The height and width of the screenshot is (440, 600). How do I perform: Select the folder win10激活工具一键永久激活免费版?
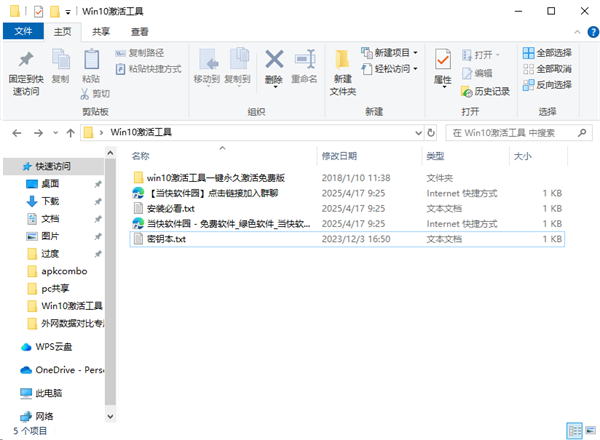click(347, 178)
